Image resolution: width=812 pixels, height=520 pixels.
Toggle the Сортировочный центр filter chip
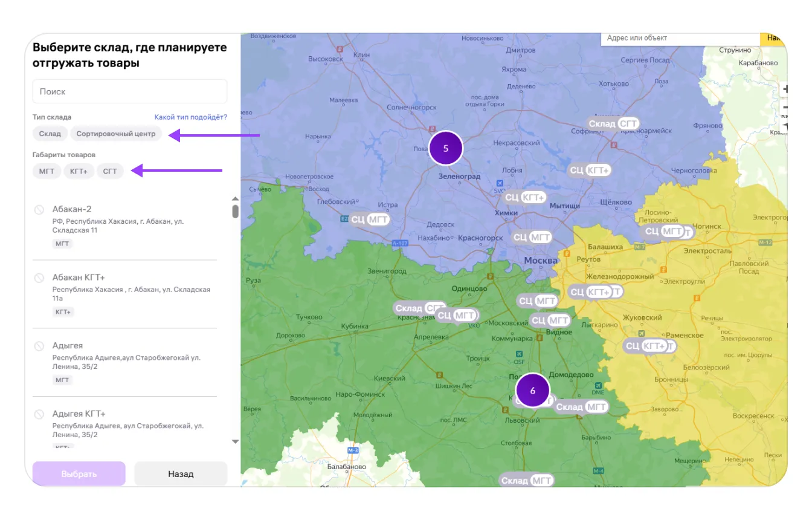116,134
